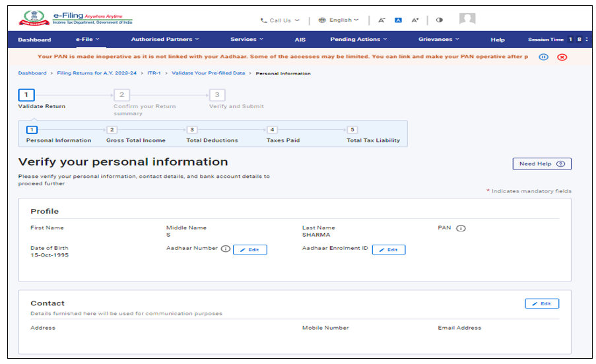Viewport: 596px width, 364px height.
Task: Click the date of birth 15-Oct-1995
Action: (x=50, y=255)
